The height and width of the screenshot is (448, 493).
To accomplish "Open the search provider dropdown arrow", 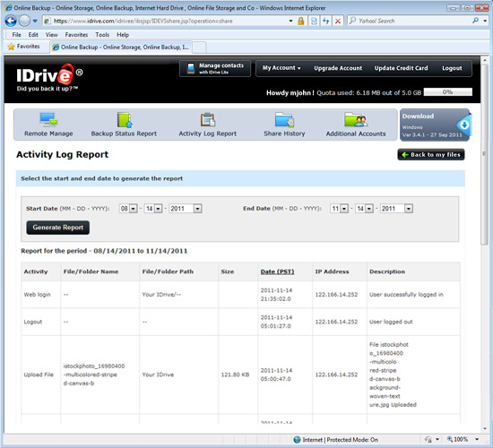I will pos(485,22).
